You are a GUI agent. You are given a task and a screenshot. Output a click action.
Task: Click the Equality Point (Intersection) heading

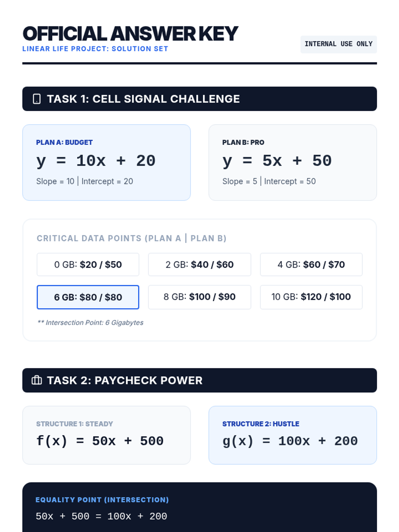pos(102,500)
